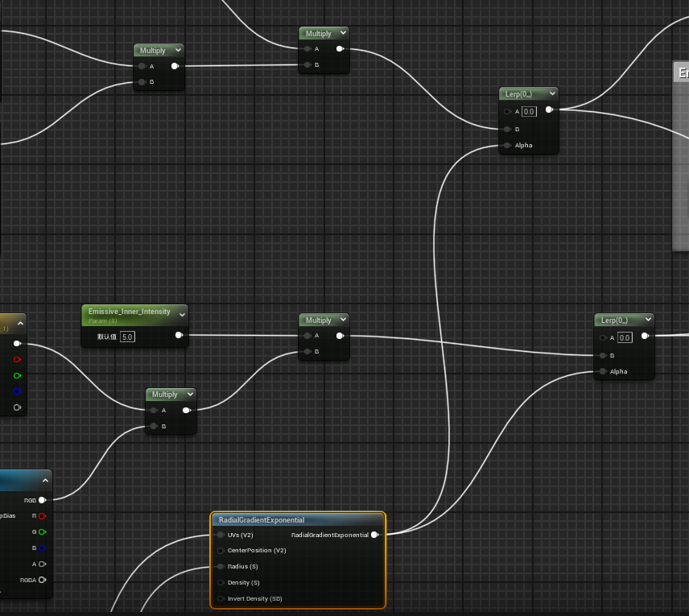Click the A pin of the upper Lerp node
689x616 pixels.
pos(507,111)
